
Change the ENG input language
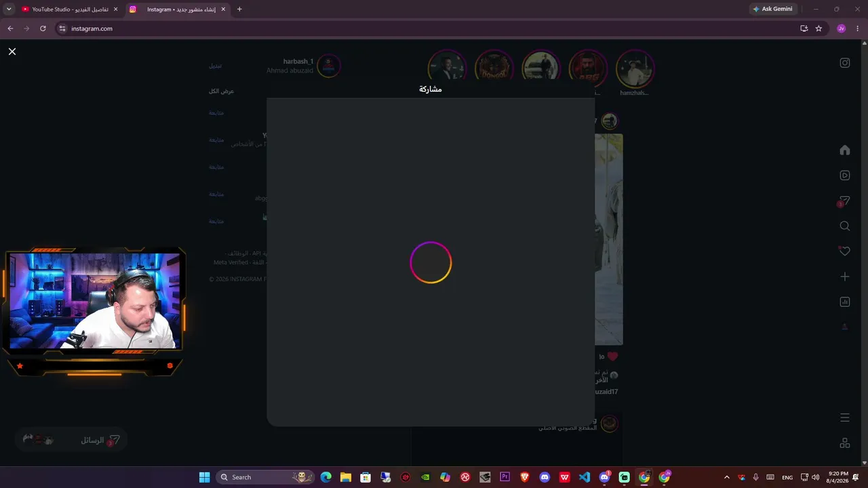[x=787, y=477]
